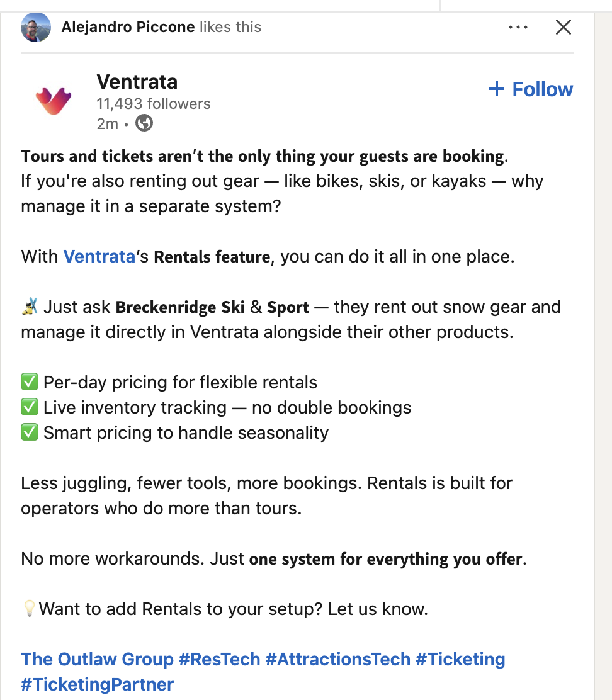This screenshot has width=612, height=700.
Task: Click the skier emoji icon
Action: coord(30,307)
